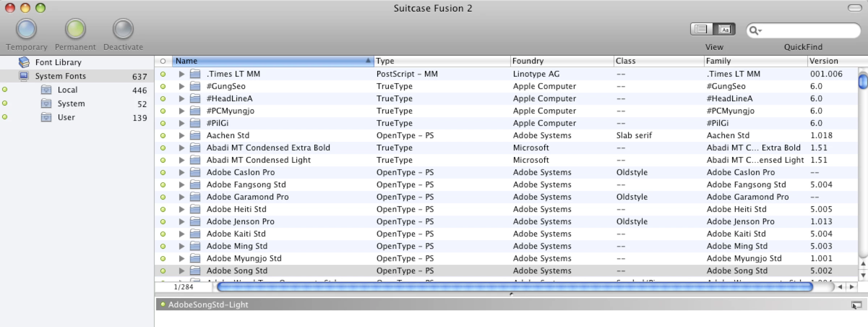This screenshot has width=868, height=327.
Task: Click the Adobe Jenson Pro folder icon
Action: [x=195, y=221]
